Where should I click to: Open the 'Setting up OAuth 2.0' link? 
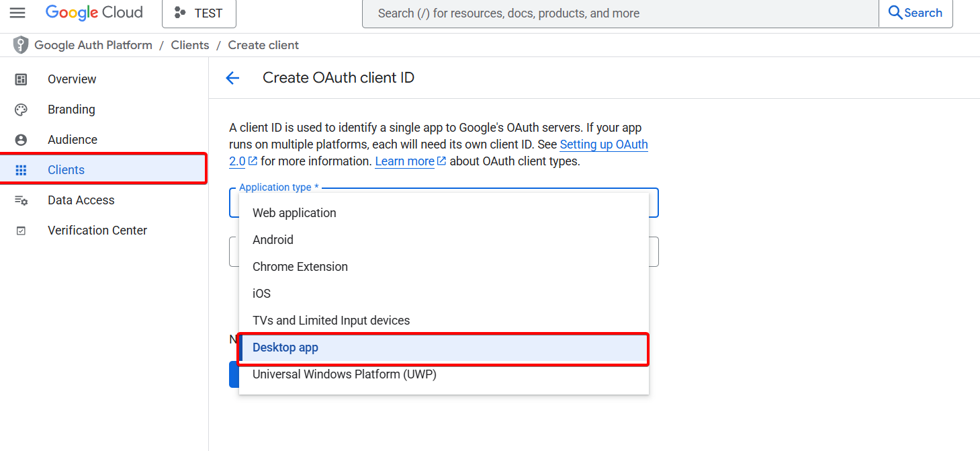tap(604, 145)
